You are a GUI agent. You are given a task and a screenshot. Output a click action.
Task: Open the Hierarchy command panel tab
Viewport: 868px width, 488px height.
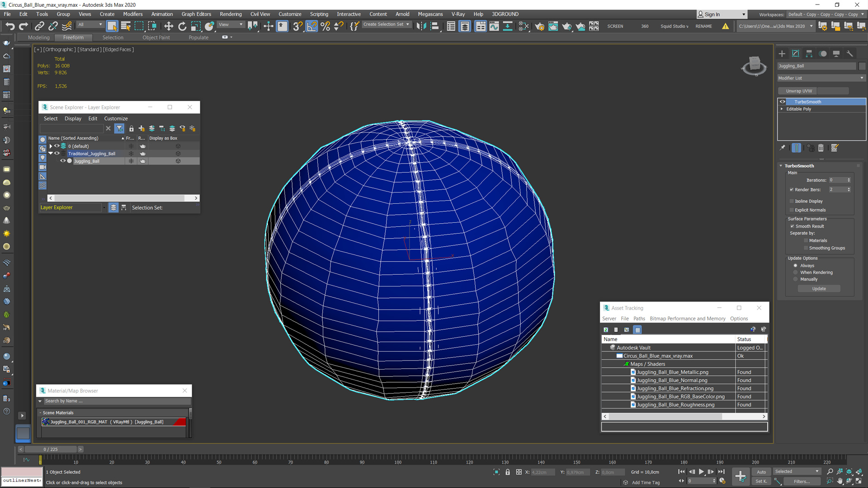click(x=809, y=54)
